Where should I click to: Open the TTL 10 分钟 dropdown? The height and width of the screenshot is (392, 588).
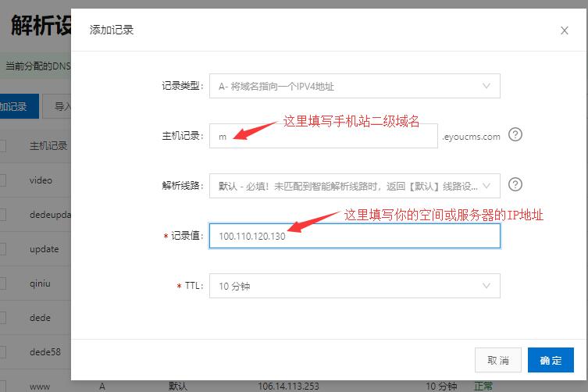pos(354,286)
